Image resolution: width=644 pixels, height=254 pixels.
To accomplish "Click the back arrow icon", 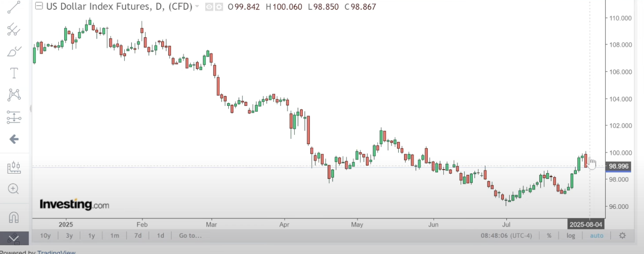I will point(14,139).
